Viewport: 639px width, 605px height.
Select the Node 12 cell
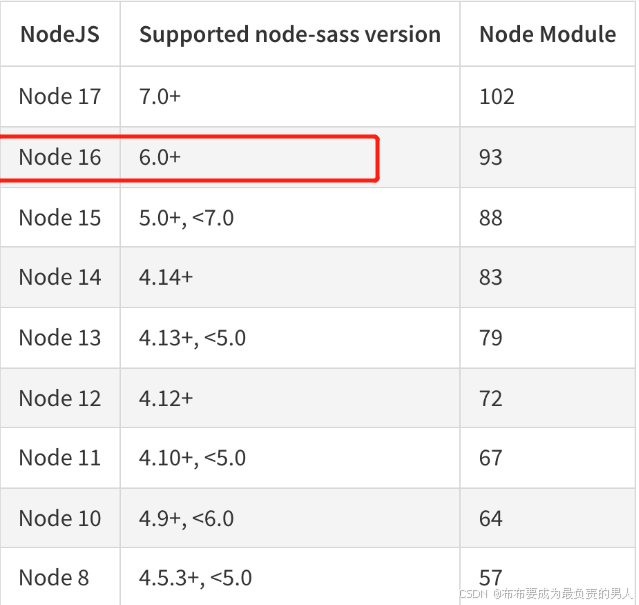tap(60, 398)
